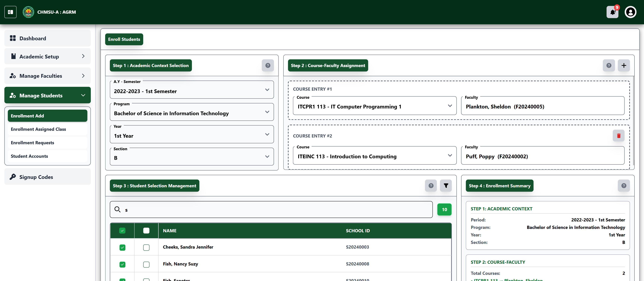Click the NAME column header
Image resolution: width=644 pixels, height=281 pixels.
[x=170, y=231]
